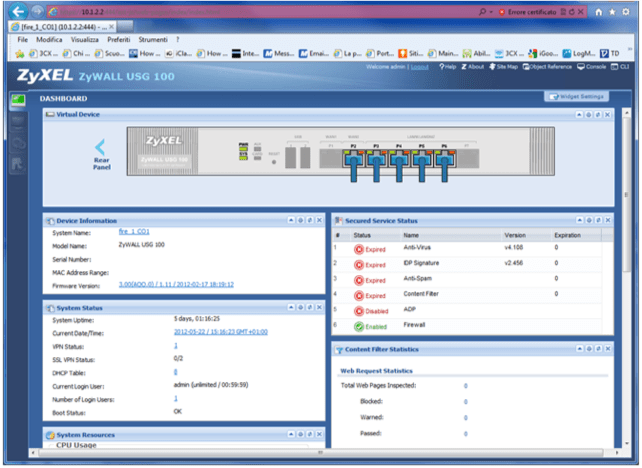The width and height of the screenshot is (642, 468).
Task: Open the Strumenti menu
Action: tap(153, 40)
